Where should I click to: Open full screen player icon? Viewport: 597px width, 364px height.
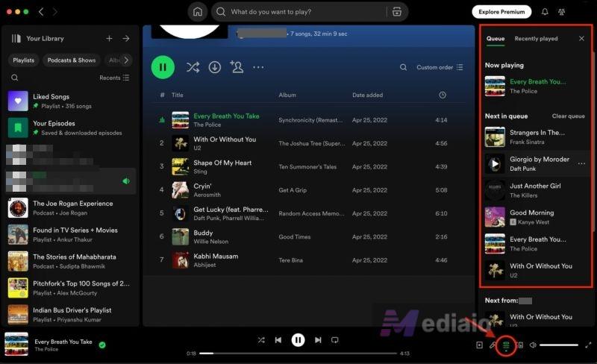pos(588,345)
